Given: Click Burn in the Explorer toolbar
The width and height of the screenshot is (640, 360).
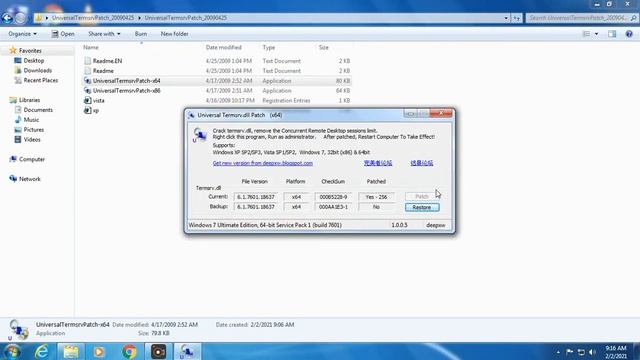Looking at the screenshot, I should tap(141, 34).
